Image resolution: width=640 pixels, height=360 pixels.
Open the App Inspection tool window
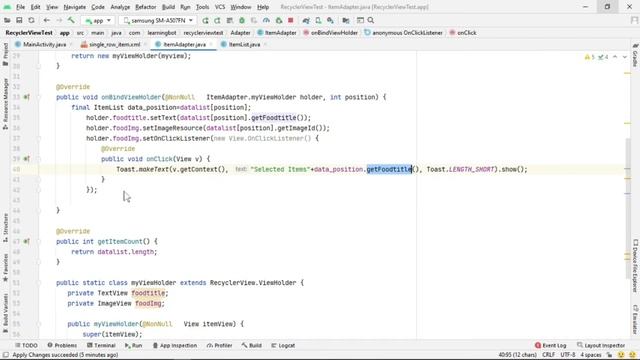coord(175,345)
